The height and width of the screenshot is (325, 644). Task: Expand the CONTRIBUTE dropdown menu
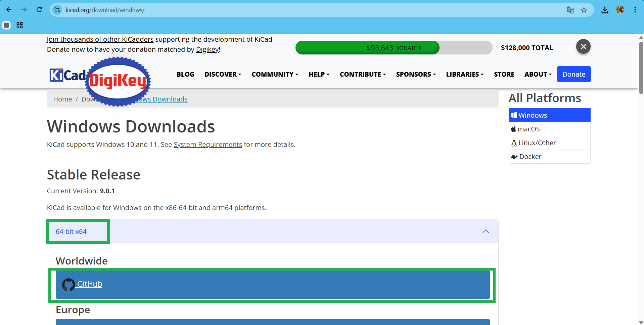(363, 74)
